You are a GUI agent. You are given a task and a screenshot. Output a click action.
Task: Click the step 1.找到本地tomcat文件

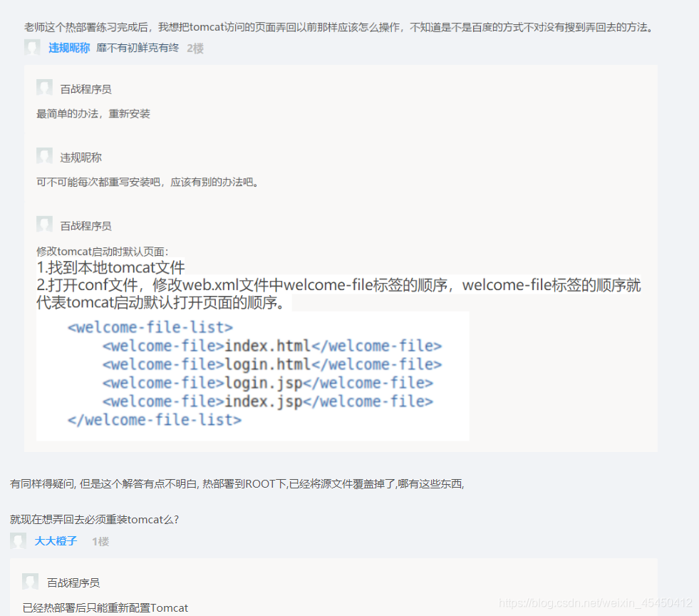pos(110,267)
